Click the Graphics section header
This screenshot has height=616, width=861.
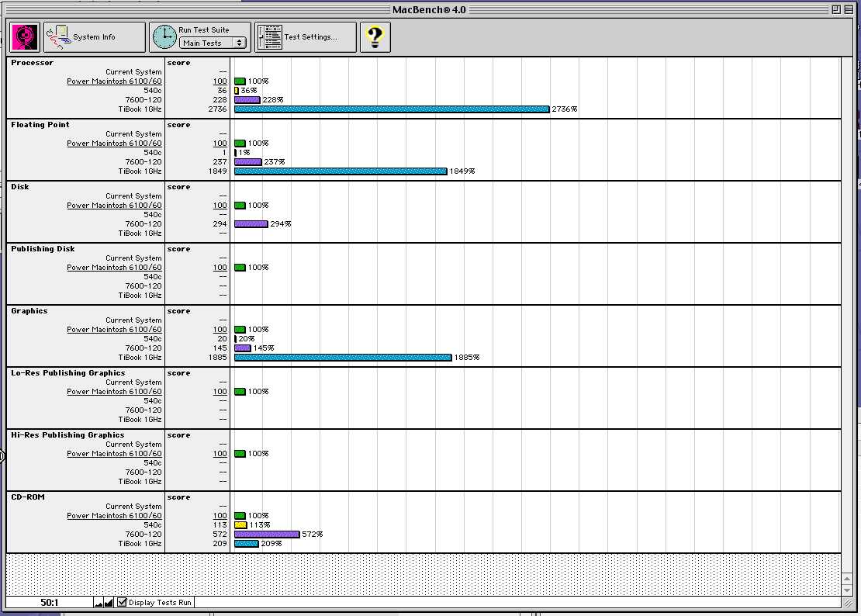tap(29, 311)
